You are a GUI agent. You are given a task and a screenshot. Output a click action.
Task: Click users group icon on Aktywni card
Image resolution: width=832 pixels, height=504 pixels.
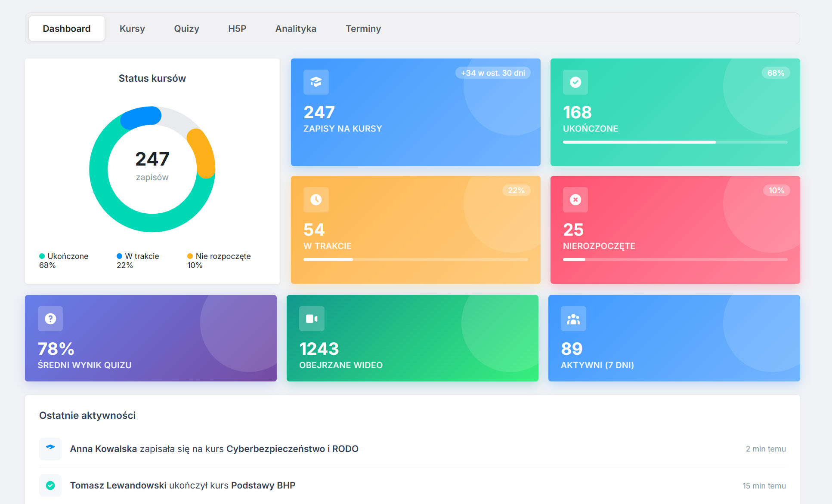tap(573, 319)
